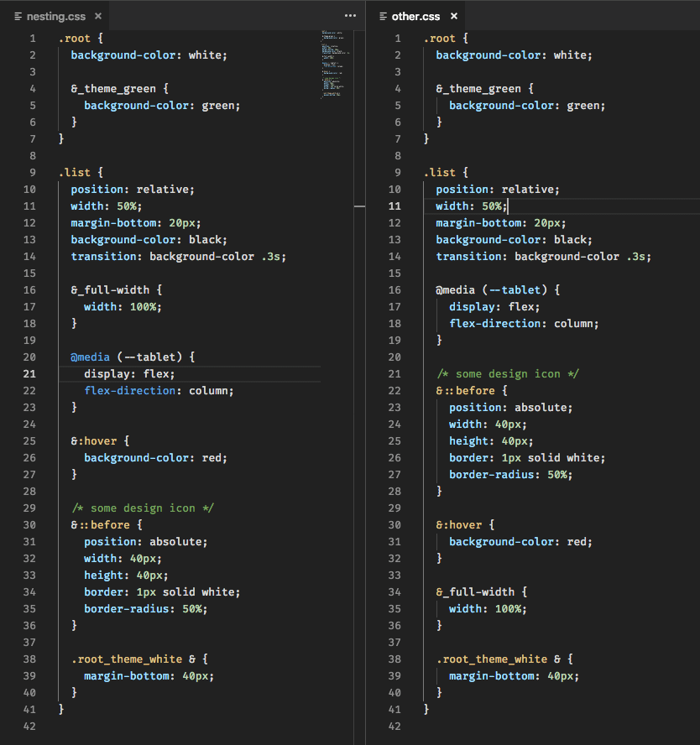Screen dimensions: 700x745
Task: Click '@media (--tablet) {' on line 20 of nesting.css
Action: tap(133, 357)
